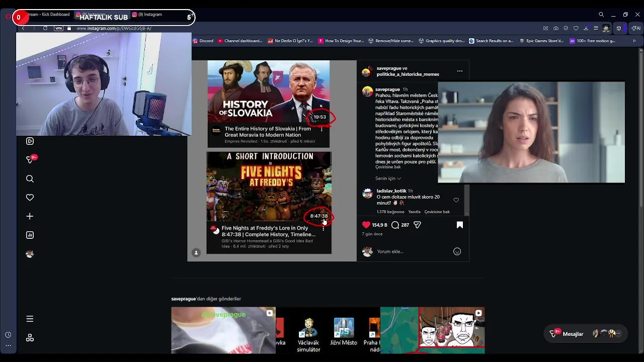Open Meta apps grid icon in sidebar

(30, 338)
